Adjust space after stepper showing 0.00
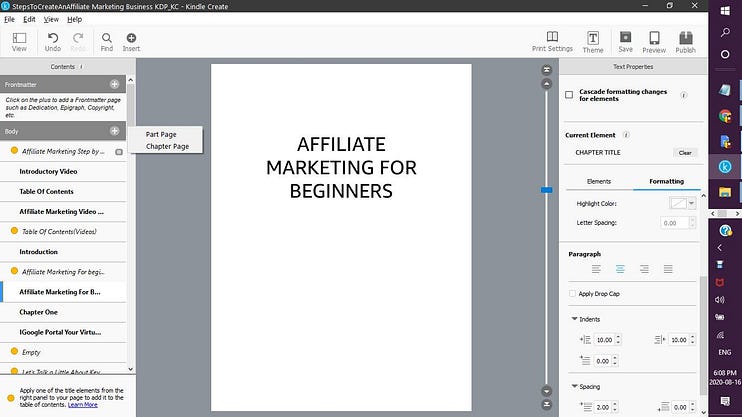 [x=692, y=407]
